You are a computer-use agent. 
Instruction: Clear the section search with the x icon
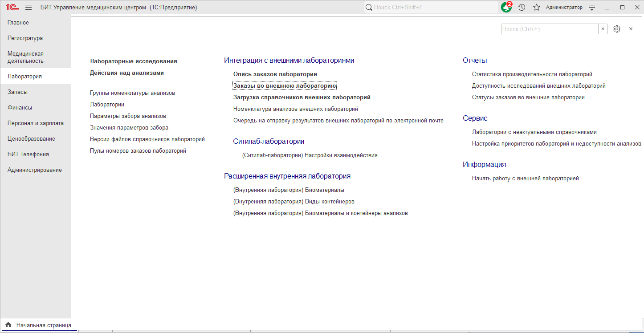tap(603, 29)
